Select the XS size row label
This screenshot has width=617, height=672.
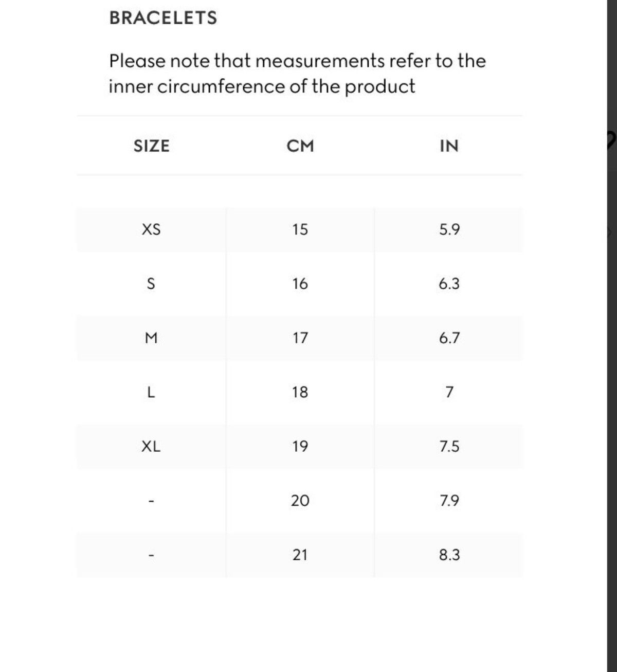coord(151,229)
